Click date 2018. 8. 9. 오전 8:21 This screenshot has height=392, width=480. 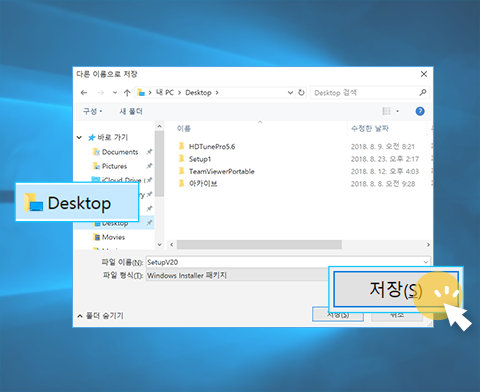383,147
